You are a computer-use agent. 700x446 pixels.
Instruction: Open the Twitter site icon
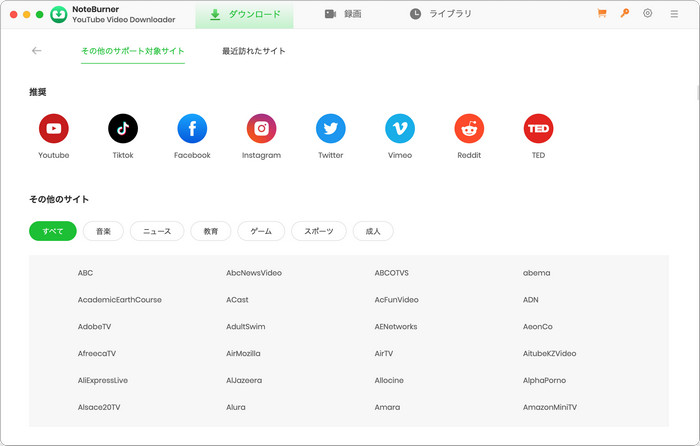[330, 129]
